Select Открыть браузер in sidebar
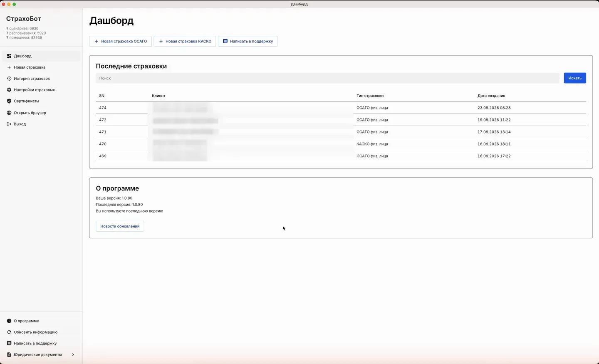Image resolution: width=599 pixels, height=364 pixels. coord(41,113)
